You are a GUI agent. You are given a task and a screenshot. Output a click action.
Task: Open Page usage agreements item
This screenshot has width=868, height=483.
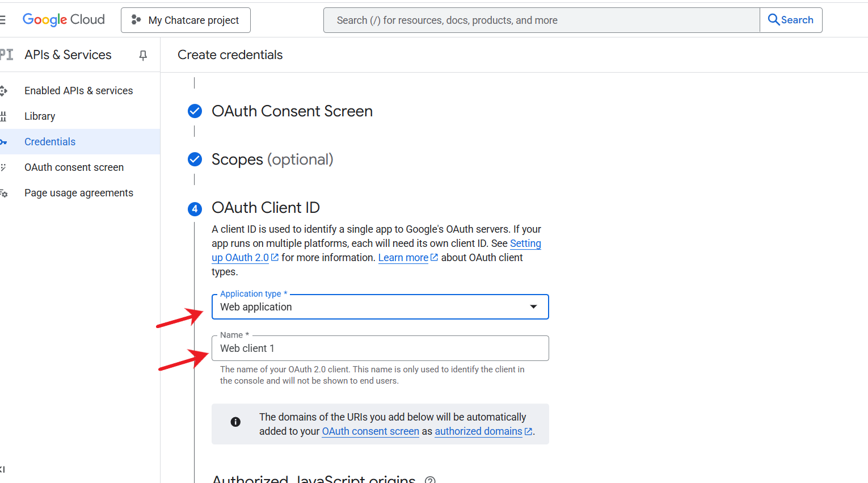pyautogui.click(x=79, y=193)
